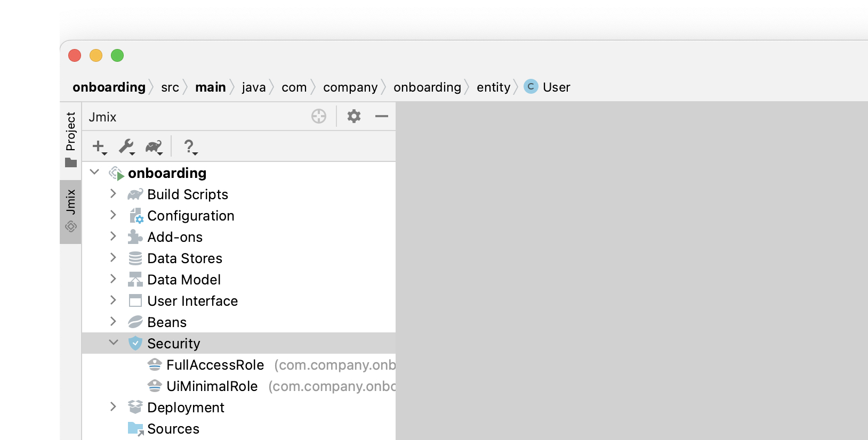Switch to the Project tool window tab
Viewport: 868px width, 440px height.
click(x=71, y=140)
